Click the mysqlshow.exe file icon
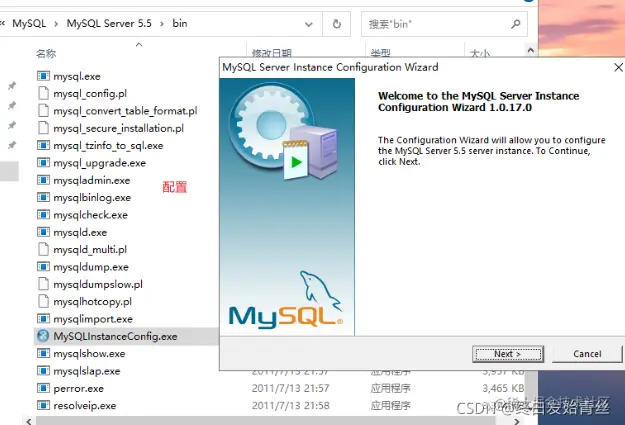Viewport: 625px width, 425px height. point(43,353)
